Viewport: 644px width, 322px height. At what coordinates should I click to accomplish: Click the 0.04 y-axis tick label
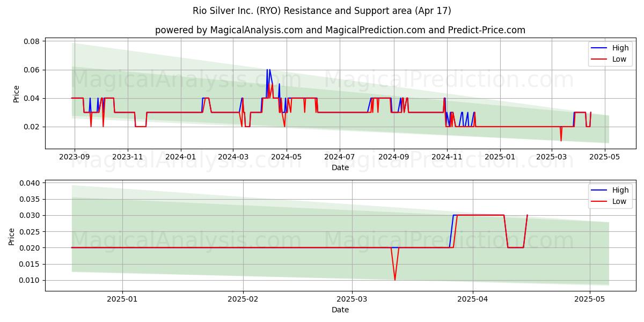coord(32,98)
